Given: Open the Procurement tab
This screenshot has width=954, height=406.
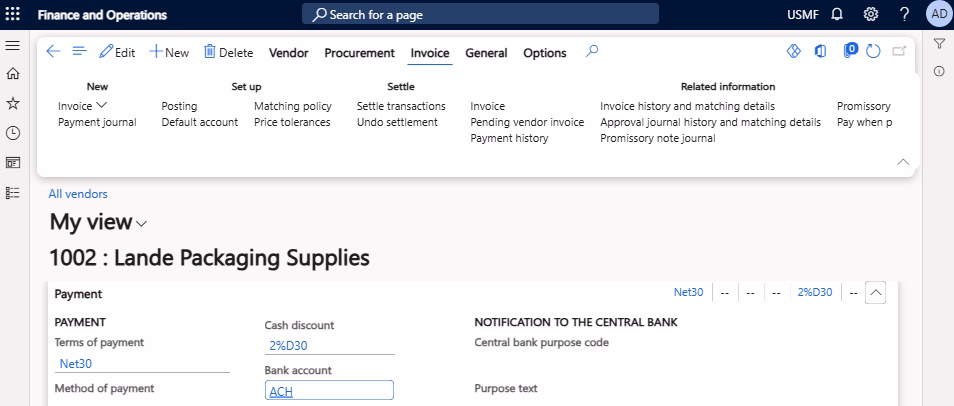Looking at the screenshot, I should tap(360, 53).
